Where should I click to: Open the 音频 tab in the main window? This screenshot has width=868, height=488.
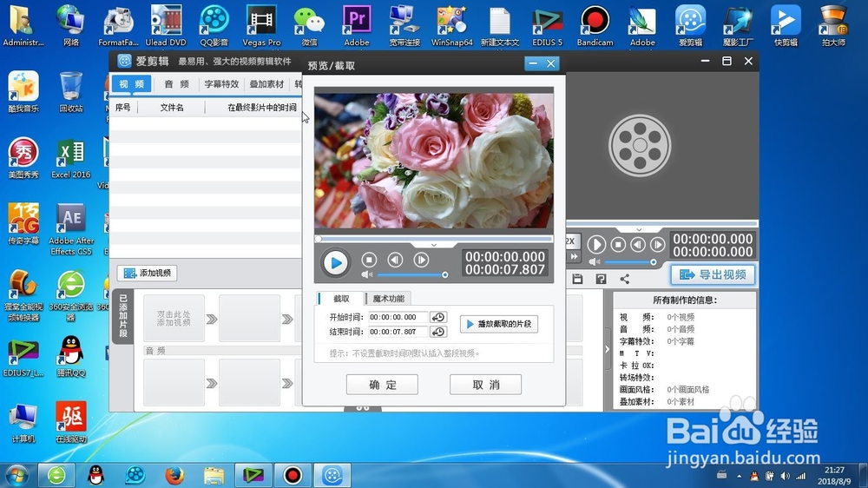[x=176, y=83]
